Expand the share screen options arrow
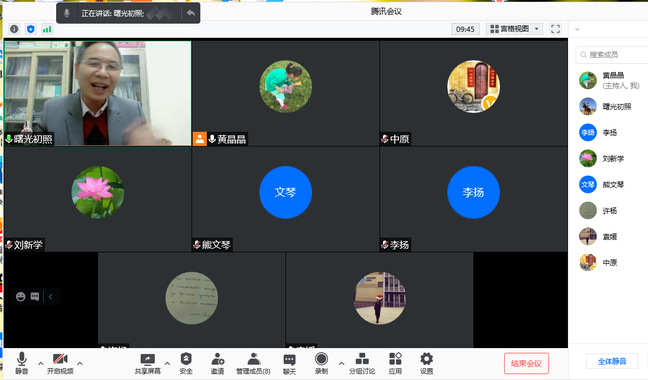This screenshot has height=380, width=648. pyautogui.click(x=167, y=363)
